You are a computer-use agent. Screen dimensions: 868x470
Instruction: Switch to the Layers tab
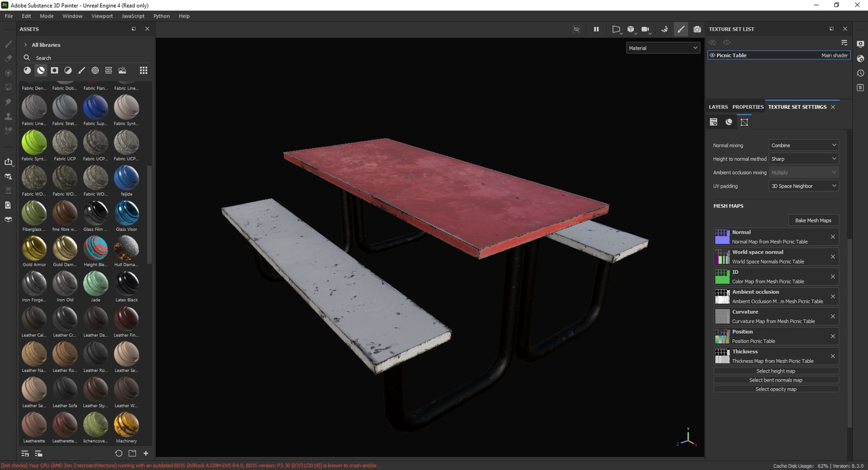(x=718, y=107)
